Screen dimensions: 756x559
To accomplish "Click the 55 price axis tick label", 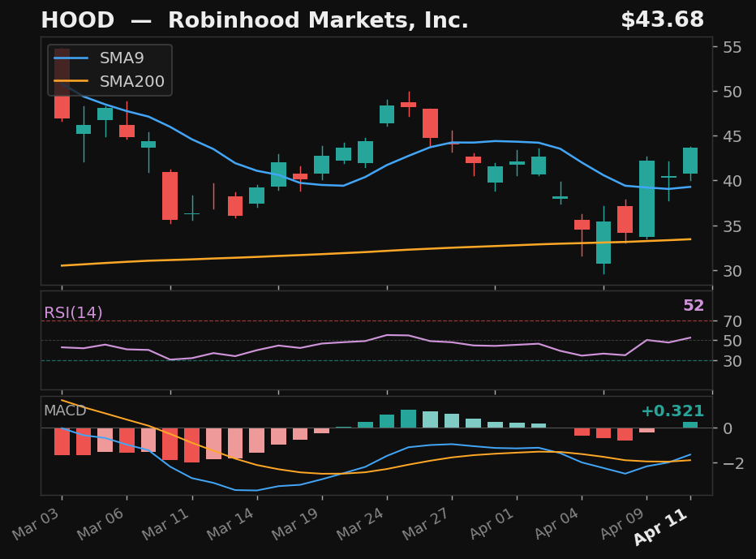I will (732, 47).
